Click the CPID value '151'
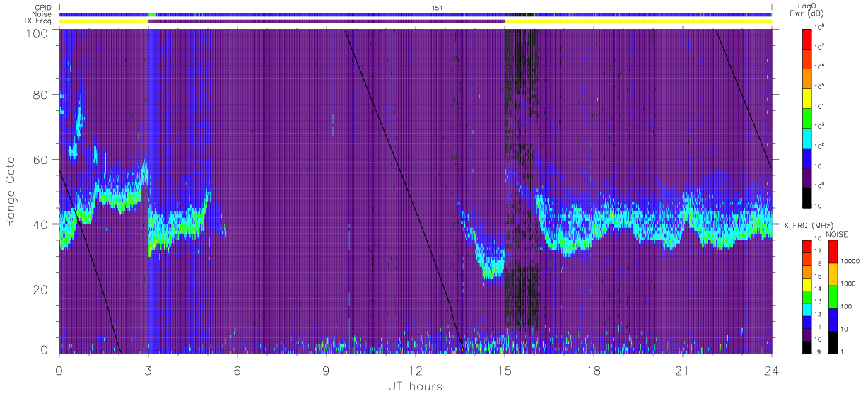Image resolution: width=868 pixels, height=401 pixels. pos(438,7)
